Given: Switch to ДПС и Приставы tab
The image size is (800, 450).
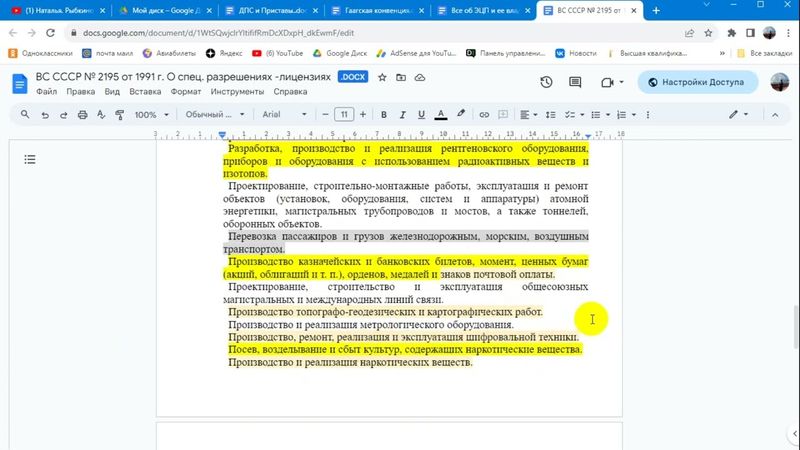Looking at the screenshot, I should coord(272,10).
